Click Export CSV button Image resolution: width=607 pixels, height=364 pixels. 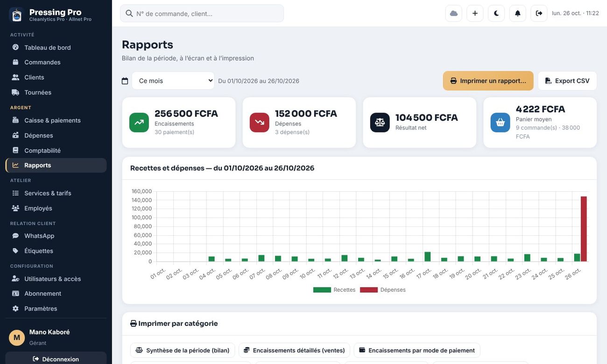pos(567,81)
